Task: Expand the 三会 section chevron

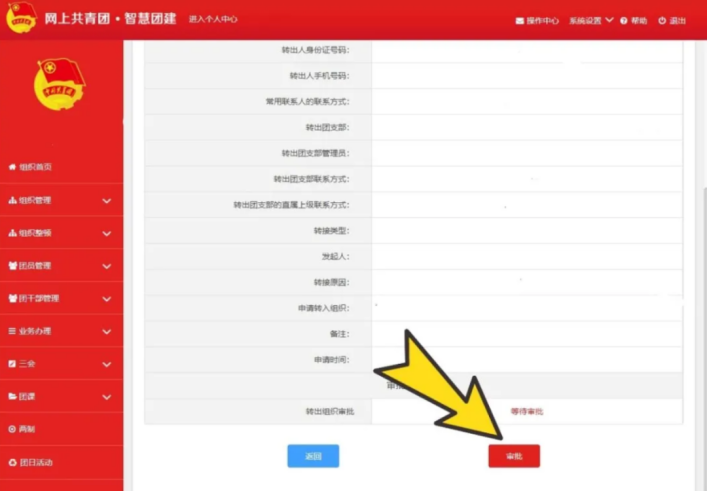Action: [x=107, y=364]
